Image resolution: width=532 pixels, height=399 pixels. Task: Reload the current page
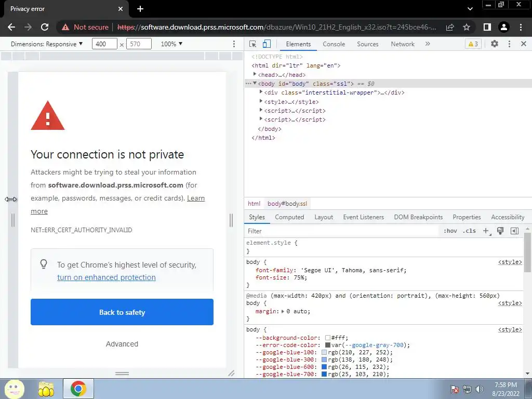pos(45,27)
